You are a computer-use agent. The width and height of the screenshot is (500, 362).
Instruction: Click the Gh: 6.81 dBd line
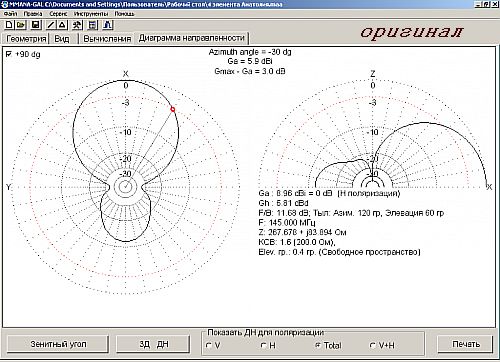tap(283, 203)
